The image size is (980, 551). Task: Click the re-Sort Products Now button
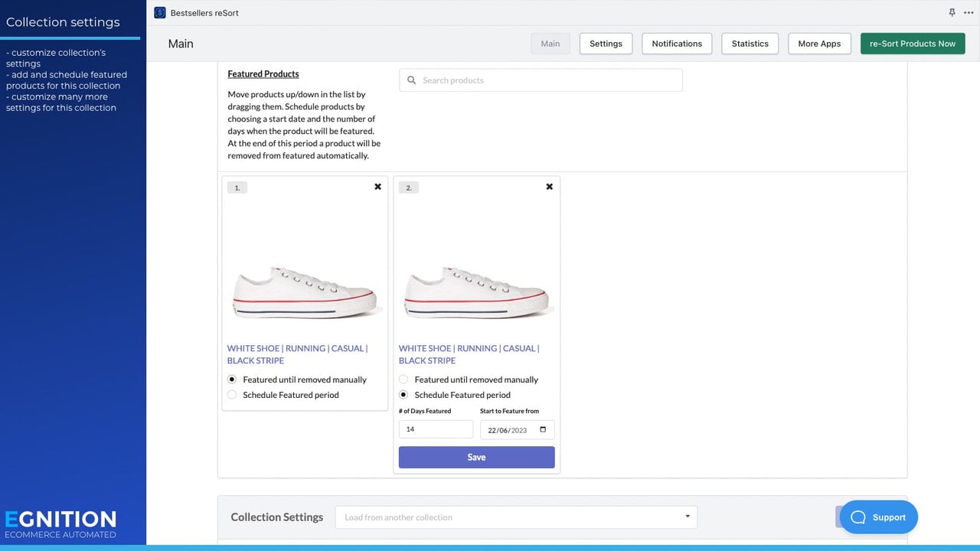pos(913,44)
